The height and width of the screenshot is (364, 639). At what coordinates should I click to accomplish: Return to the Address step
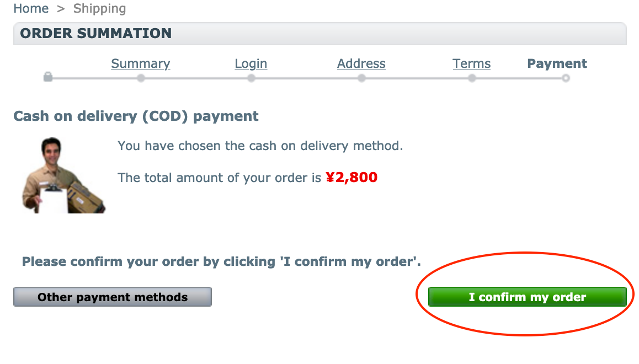(361, 63)
